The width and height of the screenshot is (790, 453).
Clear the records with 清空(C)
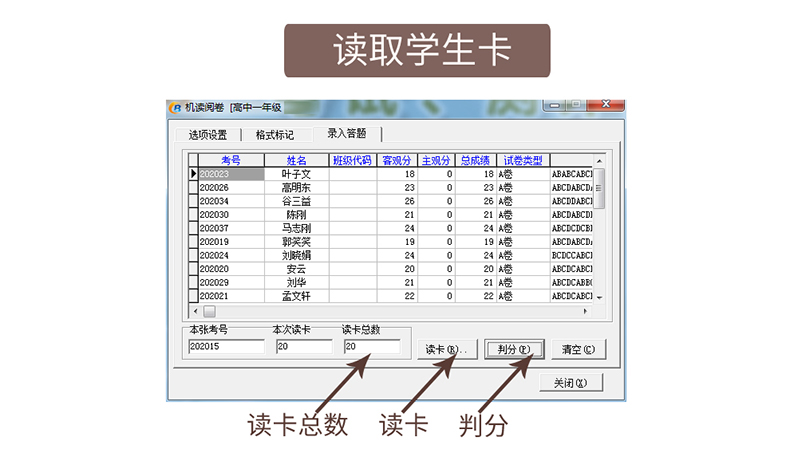pyautogui.click(x=578, y=350)
